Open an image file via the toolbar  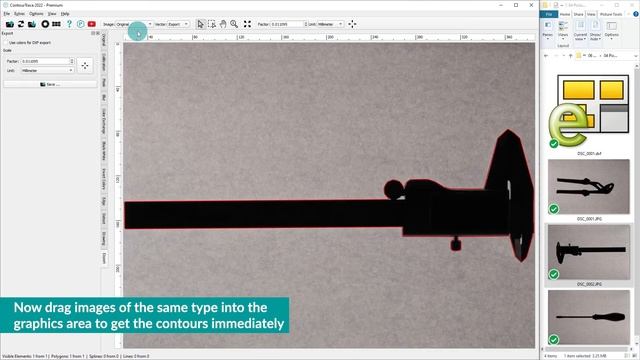pyautogui.click(x=10, y=24)
